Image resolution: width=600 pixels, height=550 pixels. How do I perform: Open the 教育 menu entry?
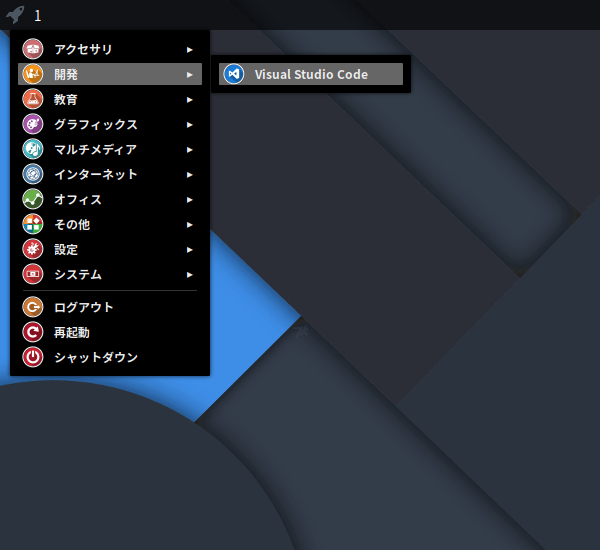coord(110,99)
